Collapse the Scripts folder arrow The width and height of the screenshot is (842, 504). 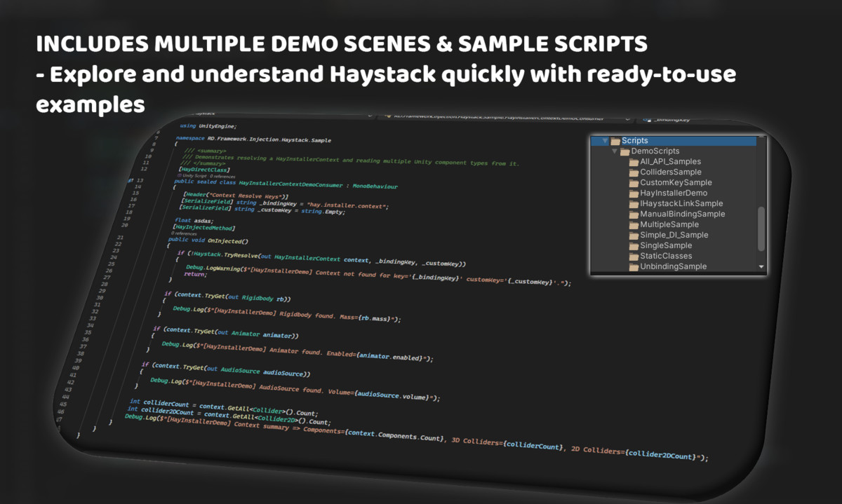pos(606,141)
